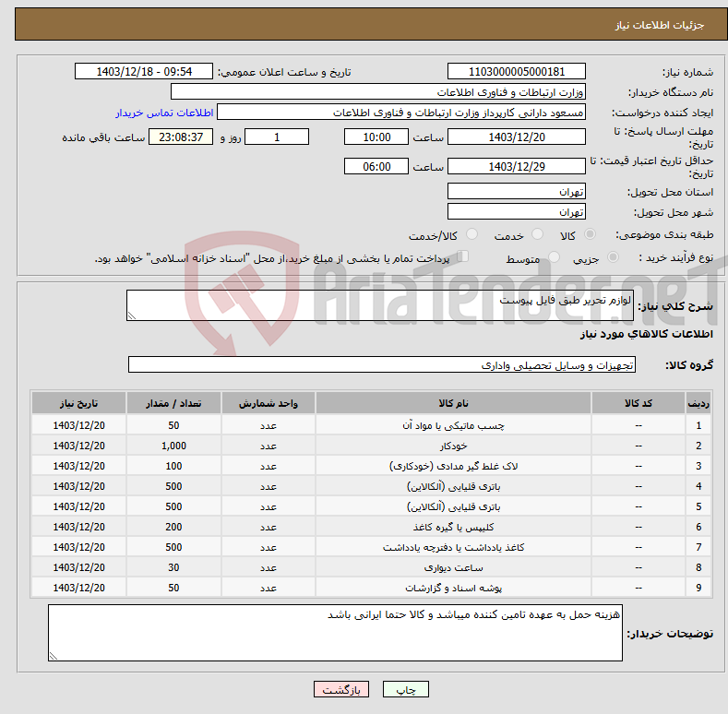
Task: Click the استان محل تحویل field
Action: click(517, 191)
